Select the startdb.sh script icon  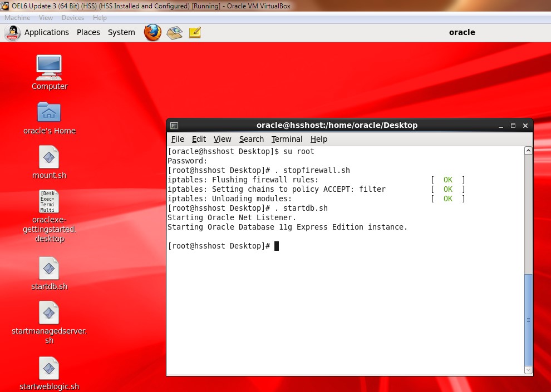[x=49, y=268]
